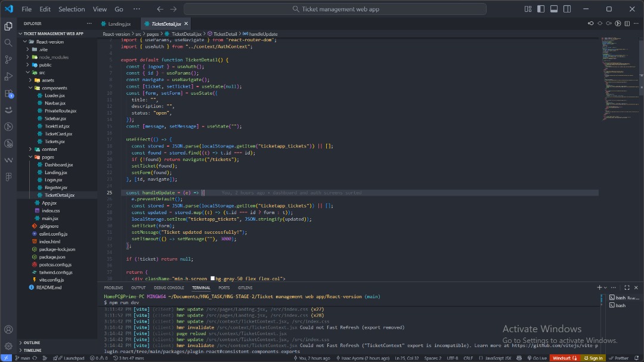Screen dimensions: 644x362
Task: Open Dashboard.jsx in the explorer
Action: (x=58, y=165)
